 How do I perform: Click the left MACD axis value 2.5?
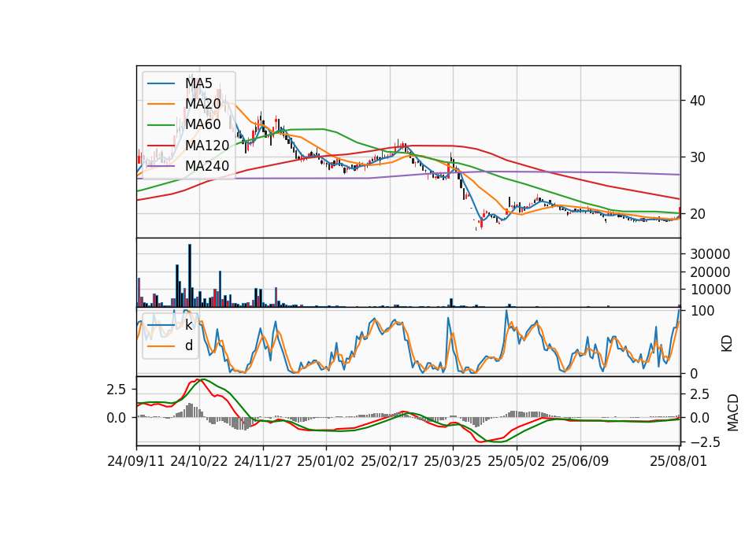(117, 390)
